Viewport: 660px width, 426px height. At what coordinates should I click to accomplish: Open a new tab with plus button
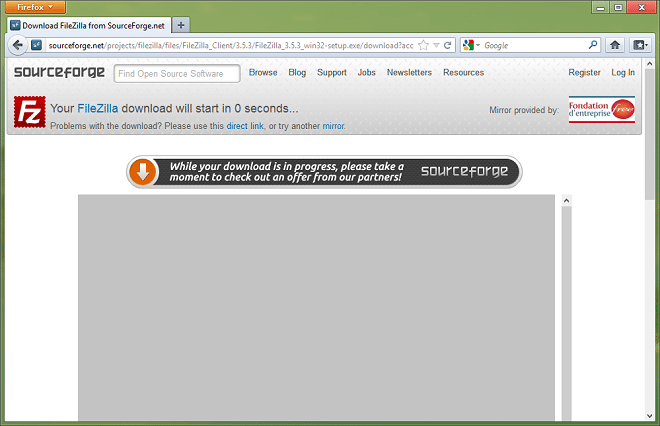point(181,25)
